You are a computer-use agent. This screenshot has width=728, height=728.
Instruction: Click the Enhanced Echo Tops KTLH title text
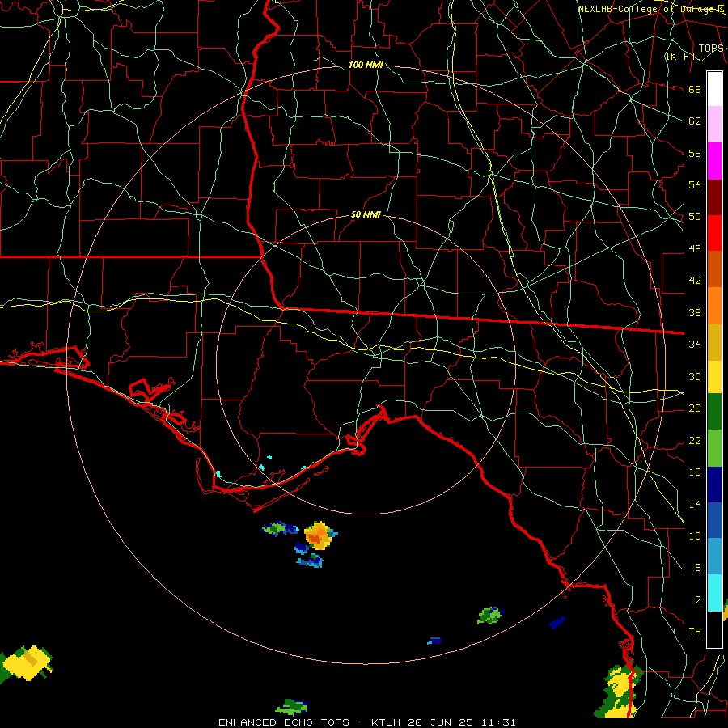tap(366, 722)
